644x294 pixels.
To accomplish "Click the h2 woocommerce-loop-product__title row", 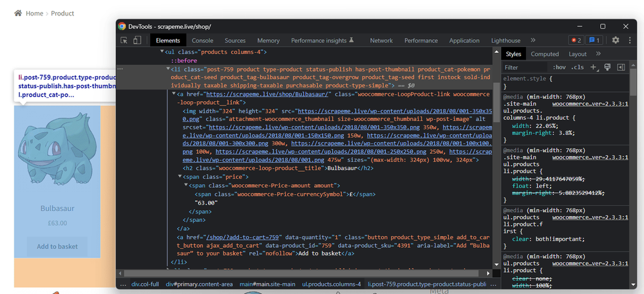I will (x=278, y=168).
